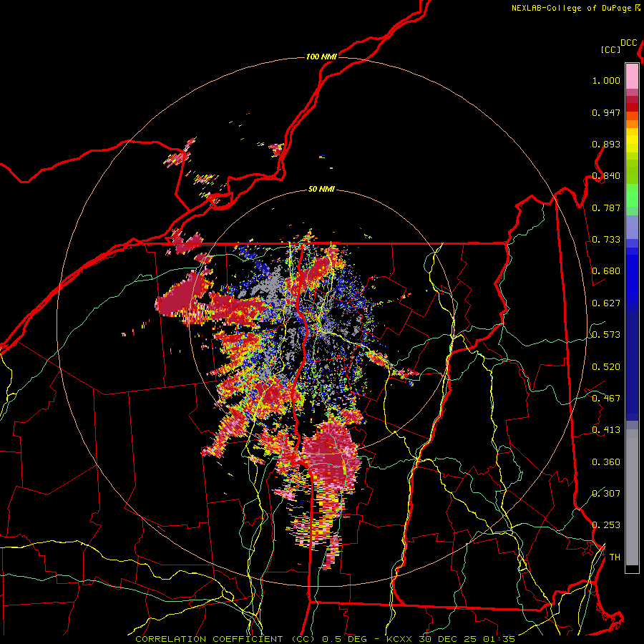Click the 0.840 value on the color scale

tap(606, 176)
